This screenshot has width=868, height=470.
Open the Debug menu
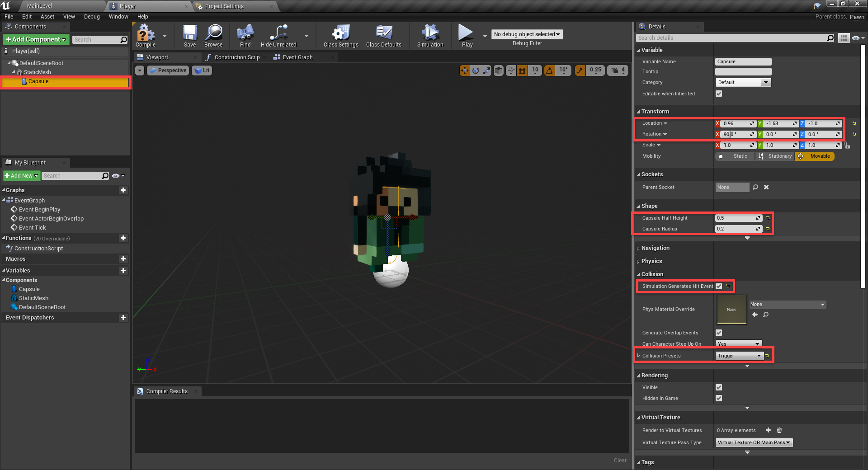tap(92, 17)
